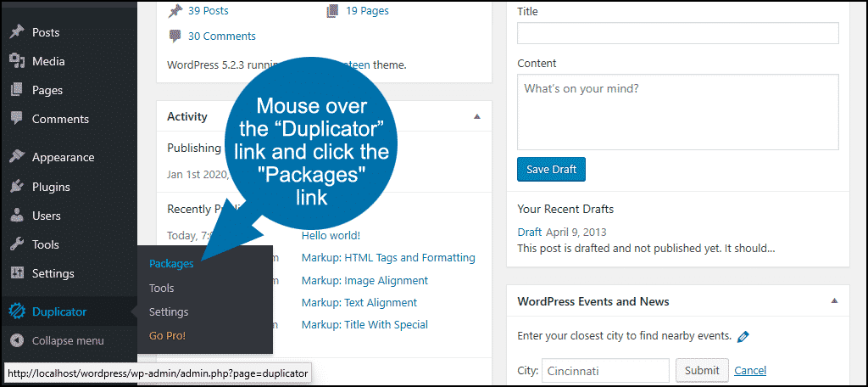Click the Media icon in sidebar
The width and height of the screenshot is (868, 387).
pos(17,61)
